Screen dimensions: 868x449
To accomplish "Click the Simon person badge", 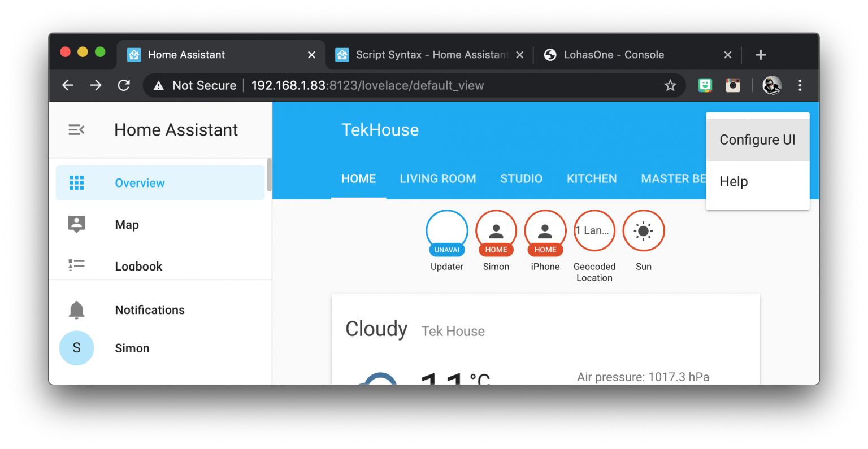I will [496, 231].
